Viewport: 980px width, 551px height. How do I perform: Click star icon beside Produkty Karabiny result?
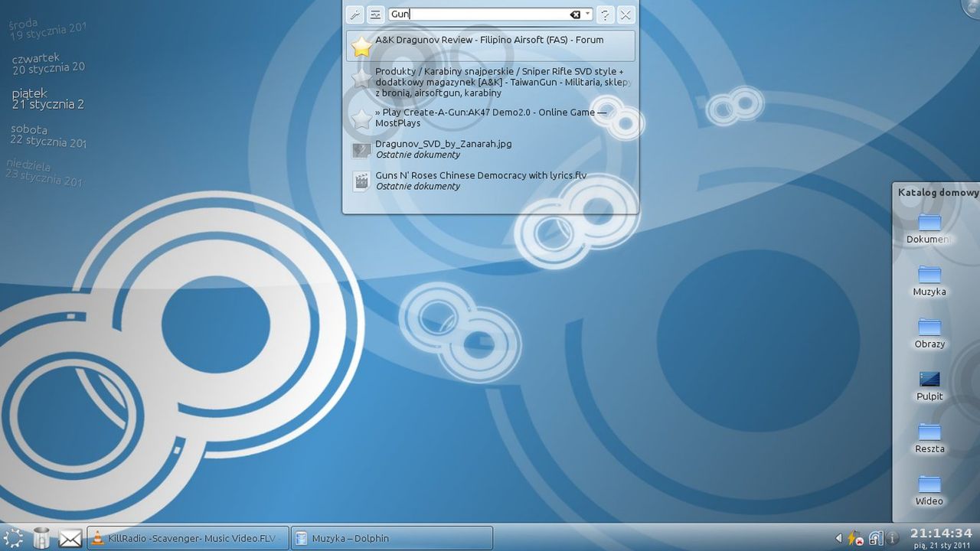coord(361,78)
